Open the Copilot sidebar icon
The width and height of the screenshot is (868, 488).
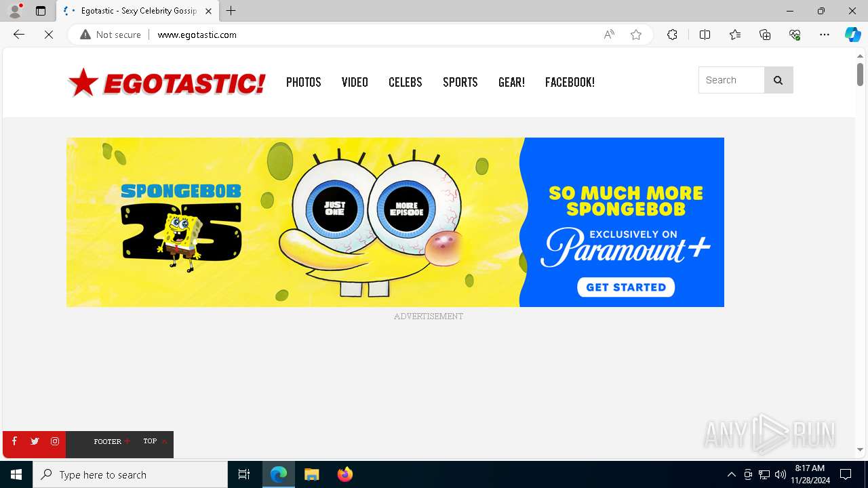pyautogui.click(x=852, y=35)
